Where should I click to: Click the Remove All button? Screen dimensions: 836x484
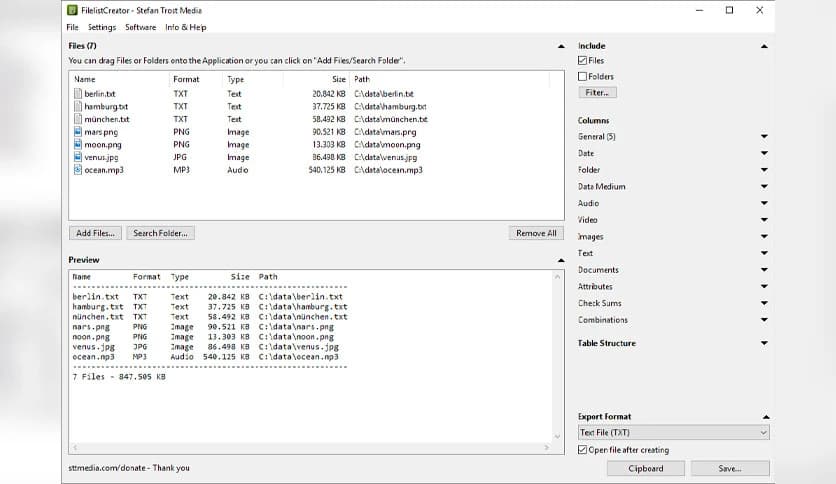[536, 233]
